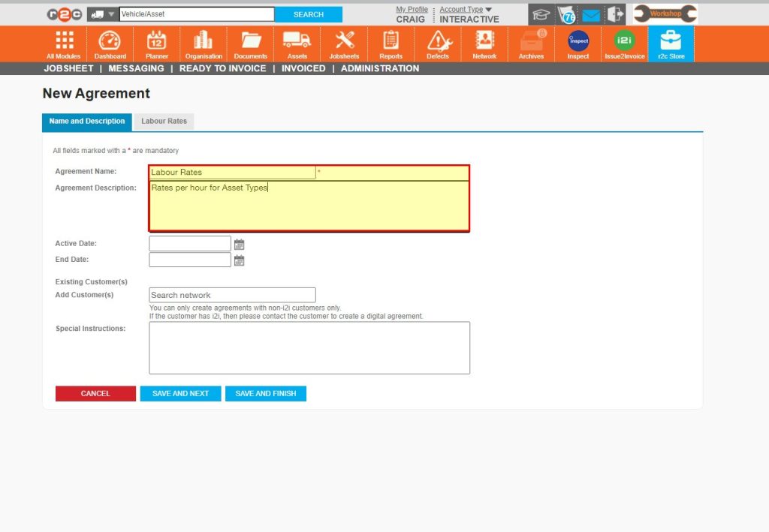Click the r2c logo
Image resolution: width=769 pixels, height=532 pixels.
coord(65,15)
